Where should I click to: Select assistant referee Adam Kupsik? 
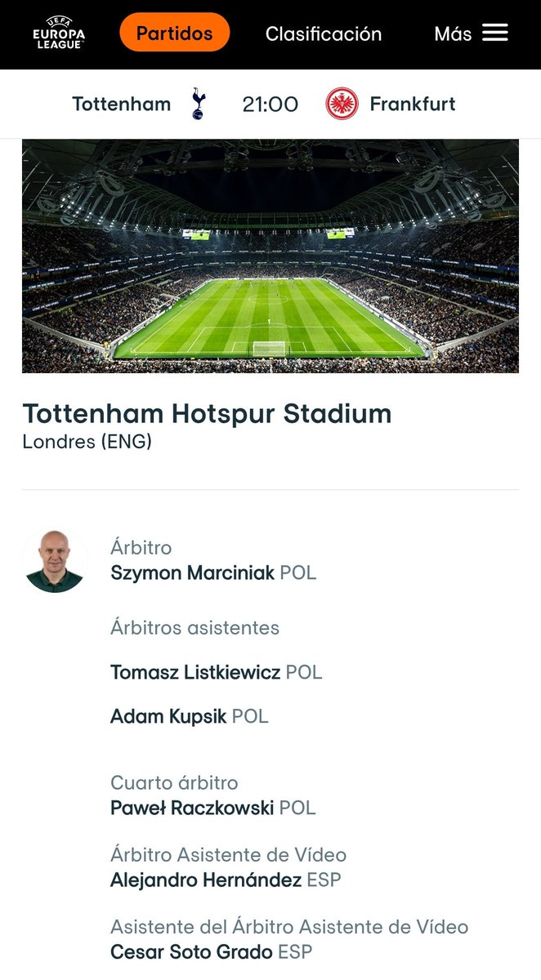click(169, 716)
